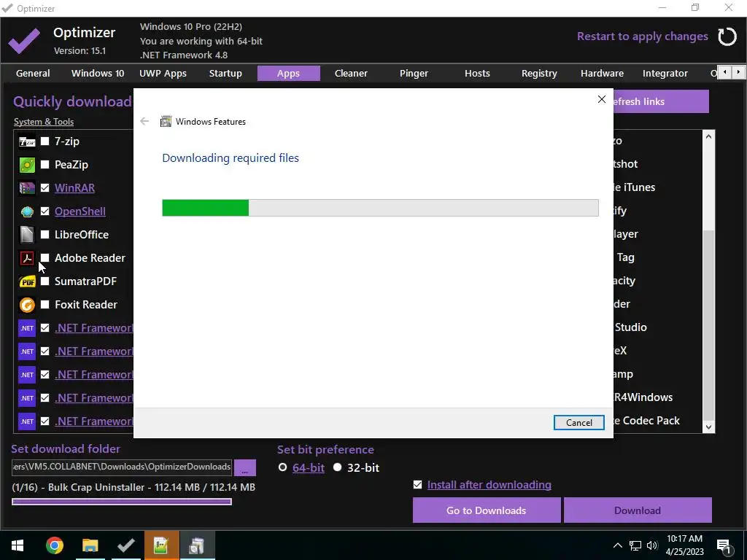Viewport: 747px width, 560px height.
Task: Check the Foxit Reader checkbox
Action: [x=44, y=305]
